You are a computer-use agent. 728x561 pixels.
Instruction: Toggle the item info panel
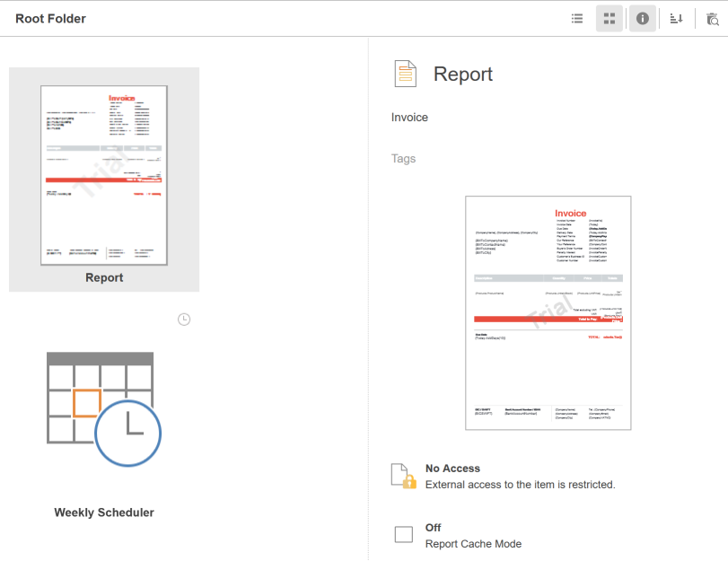[x=642, y=19]
